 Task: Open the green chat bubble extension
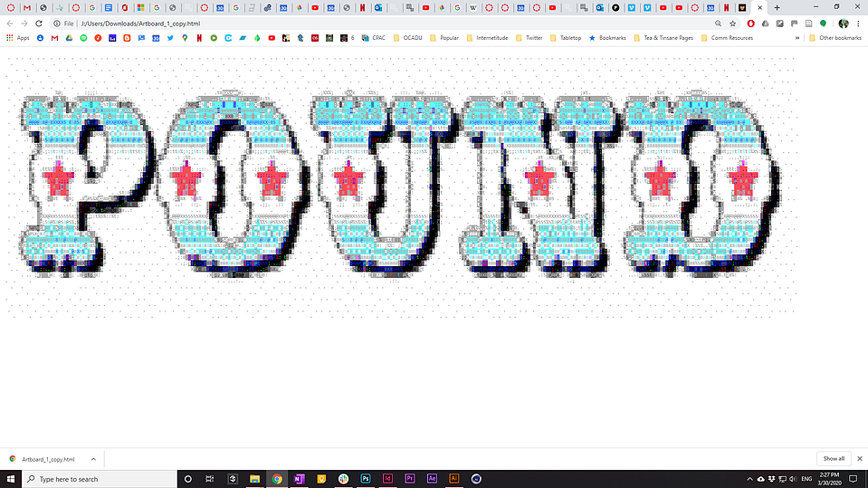click(x=823, y=24)
